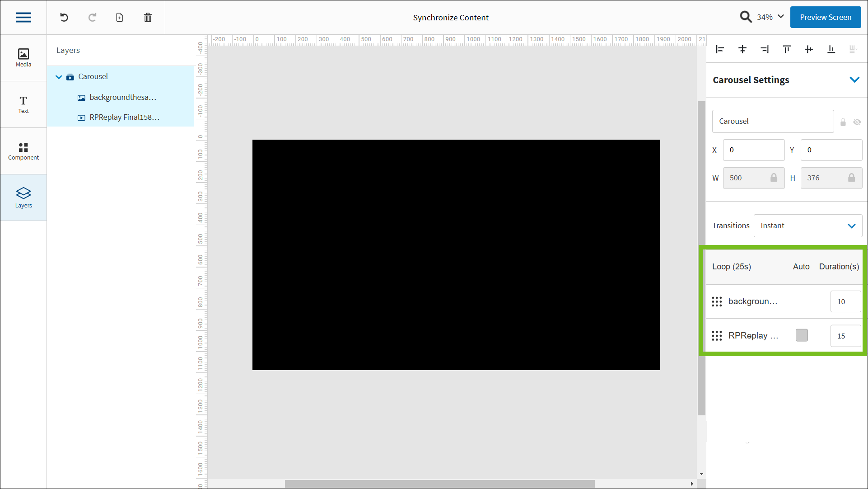Click the Undo icon
The height and width of the screenshot is (489, 868).
64,17
